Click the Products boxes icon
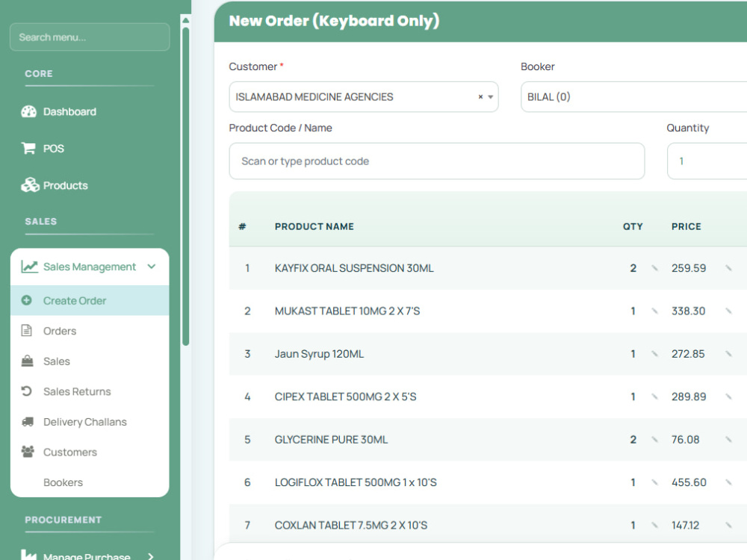Image resolution: width=747 pixels, height=560 pixels. coord(30,184)
